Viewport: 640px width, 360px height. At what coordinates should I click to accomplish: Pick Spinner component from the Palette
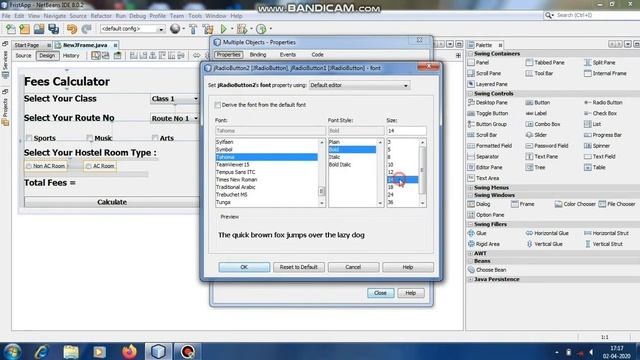click(597, 146)
